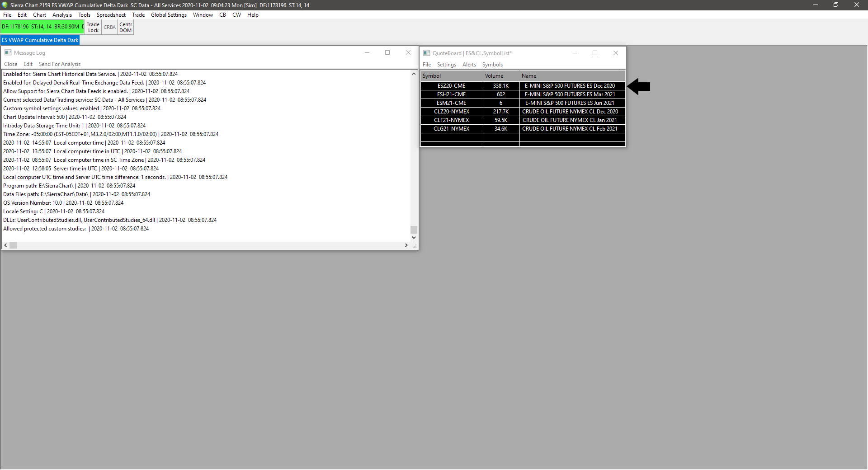This screenshot has height=470, width=868.
Task: Toggle the Trade Lock button
Action: (x=93, y=28)
